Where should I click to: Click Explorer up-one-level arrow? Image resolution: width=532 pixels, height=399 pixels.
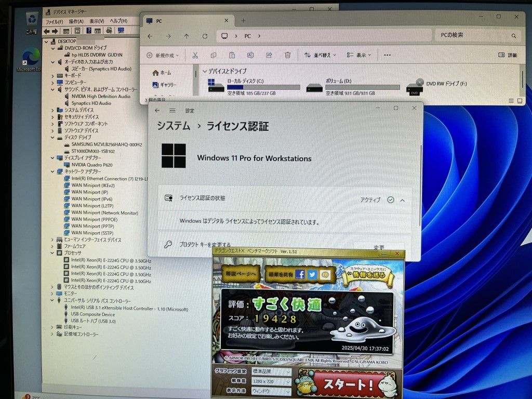pos(187,36)
